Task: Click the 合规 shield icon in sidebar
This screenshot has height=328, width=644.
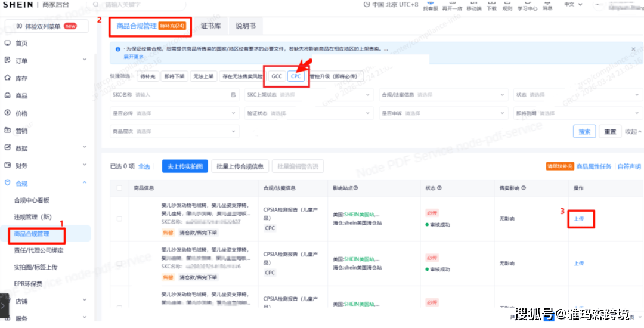Action: [x=7, y=182]
